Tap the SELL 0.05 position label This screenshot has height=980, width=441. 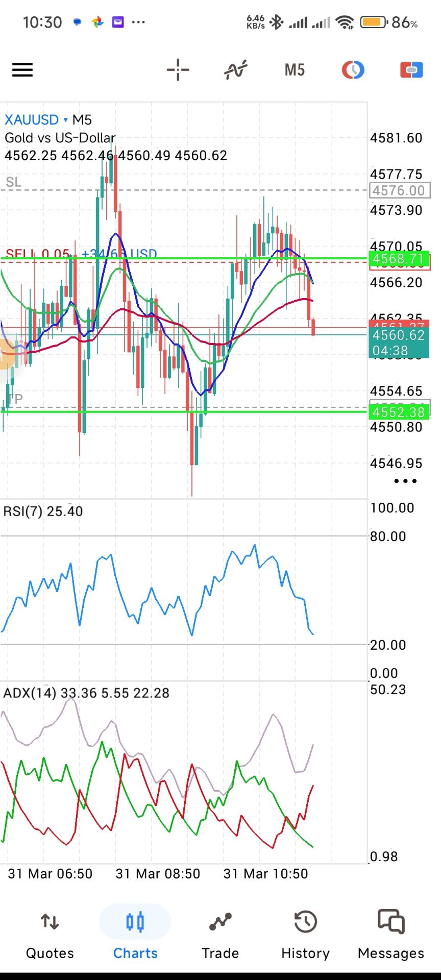(x=37, y=254)
